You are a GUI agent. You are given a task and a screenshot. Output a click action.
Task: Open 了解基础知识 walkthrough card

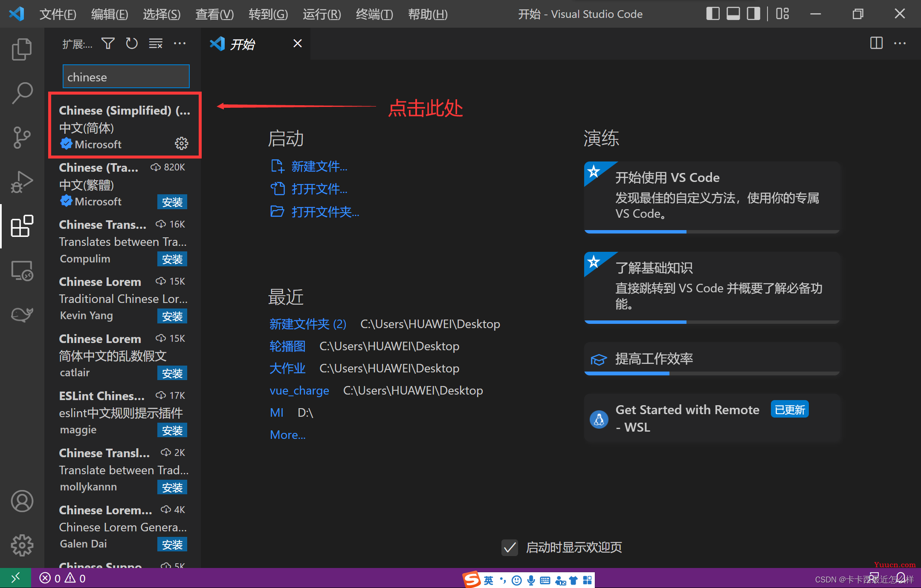click(712, 288)
